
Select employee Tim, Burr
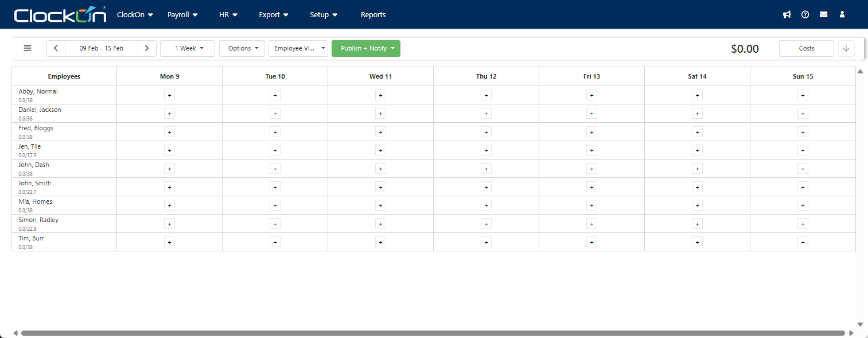pyautogui.click(x=31, y=238)
